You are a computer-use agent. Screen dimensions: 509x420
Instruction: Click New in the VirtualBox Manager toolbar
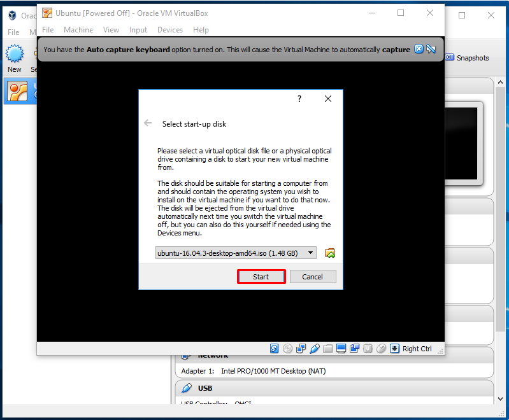[x=15, y=59]
